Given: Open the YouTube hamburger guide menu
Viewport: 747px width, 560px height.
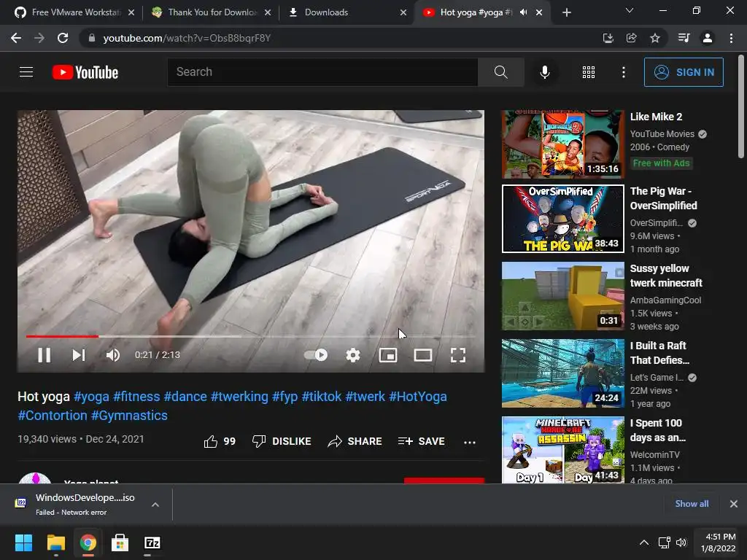Looking at the screenshot, I should click(26, 72).
